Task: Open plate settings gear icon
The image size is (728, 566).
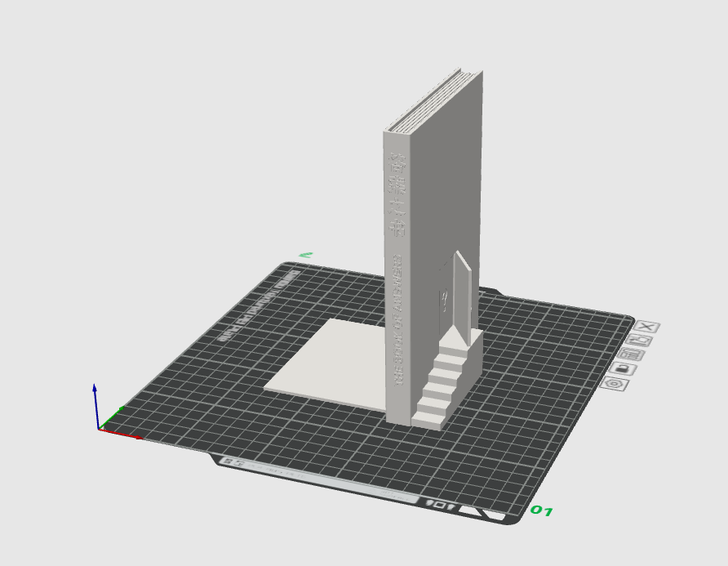Action: click(x=615, y=385)
